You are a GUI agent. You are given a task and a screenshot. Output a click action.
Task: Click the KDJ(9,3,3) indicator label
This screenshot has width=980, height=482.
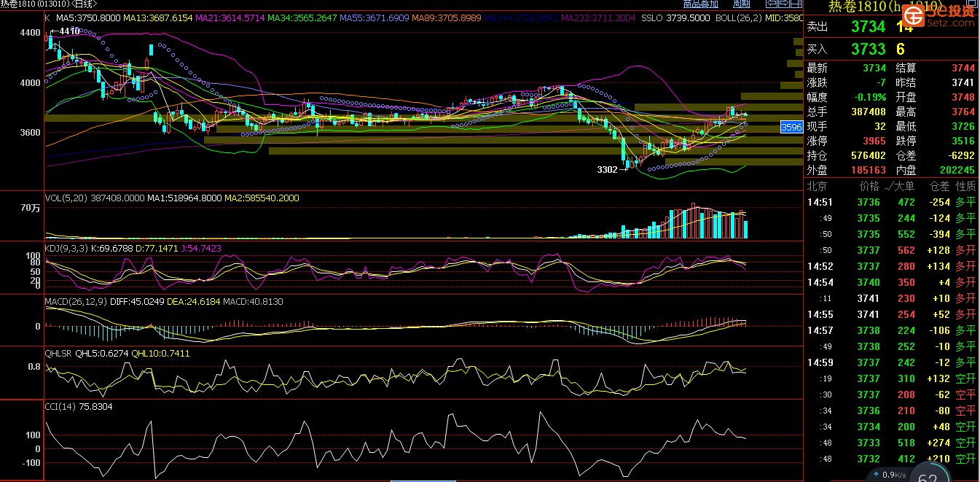click(x=66, y=249)
